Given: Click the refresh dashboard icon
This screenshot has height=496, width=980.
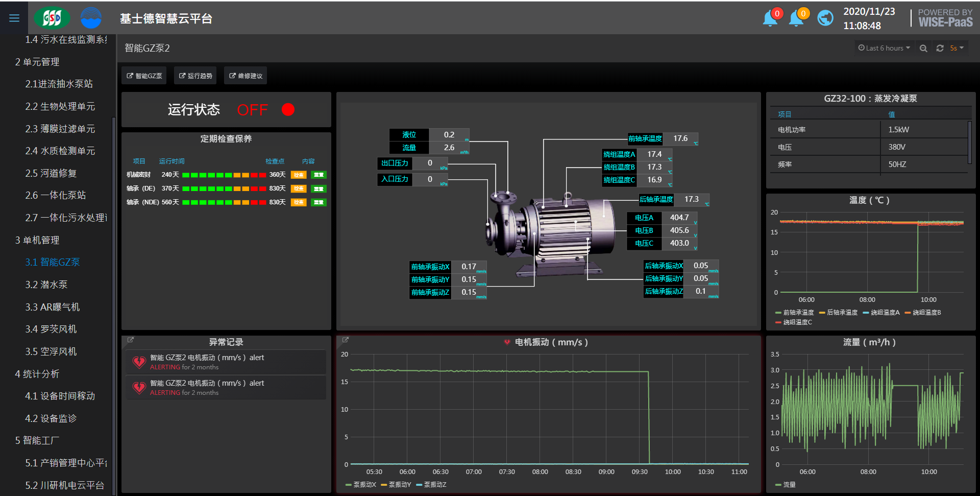Looking at the screenshot, I should 940,48.
